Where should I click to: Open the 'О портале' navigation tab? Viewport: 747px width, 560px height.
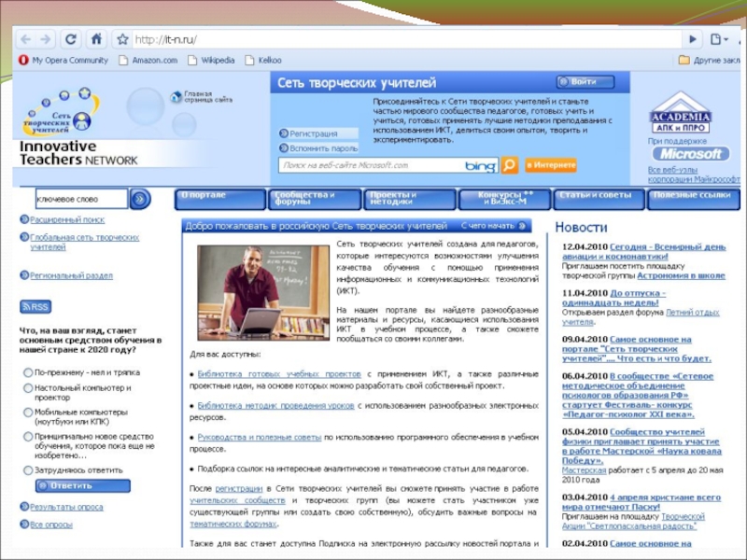pyautogui.click(x=218, y=199)
